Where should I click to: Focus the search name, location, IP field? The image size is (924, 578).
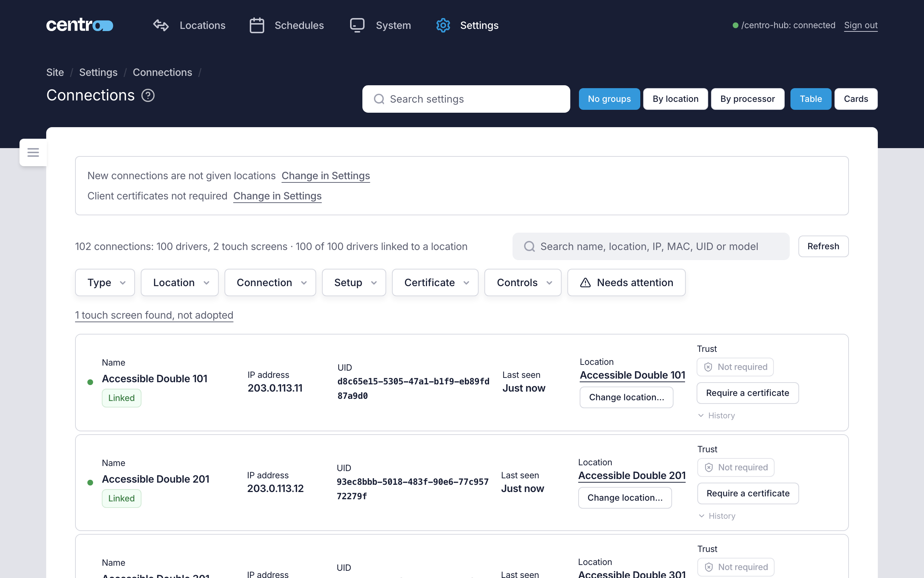click(651, 246)
